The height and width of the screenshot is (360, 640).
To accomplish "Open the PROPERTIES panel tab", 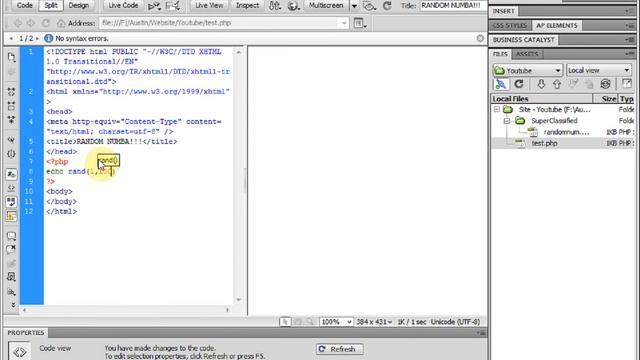I will [26, 333].
